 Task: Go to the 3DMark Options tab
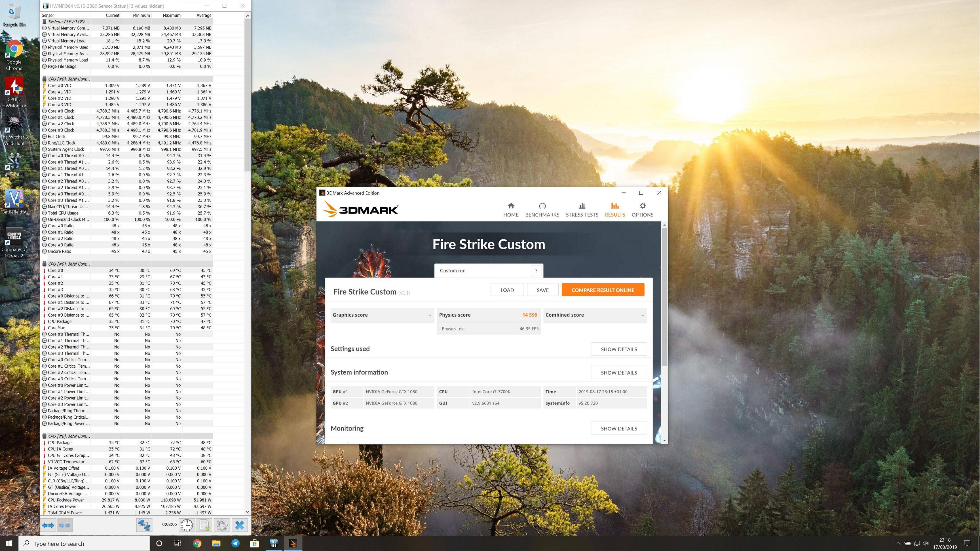coord(642,209)
